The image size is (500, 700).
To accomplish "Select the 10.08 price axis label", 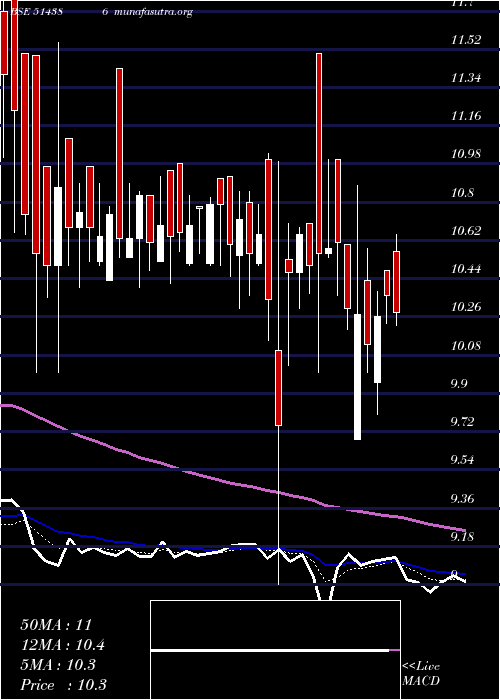I will pos(467,346).
